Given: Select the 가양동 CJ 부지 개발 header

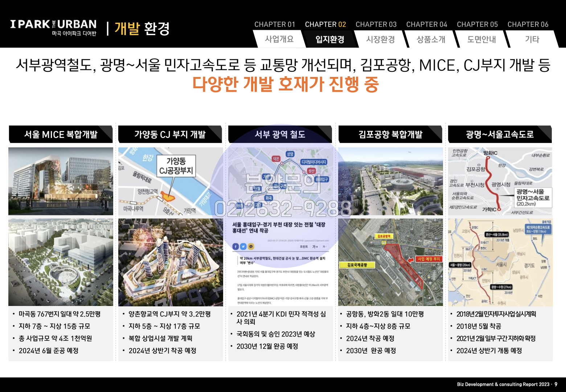Looking at the screenshot, I should click(170, 134).
